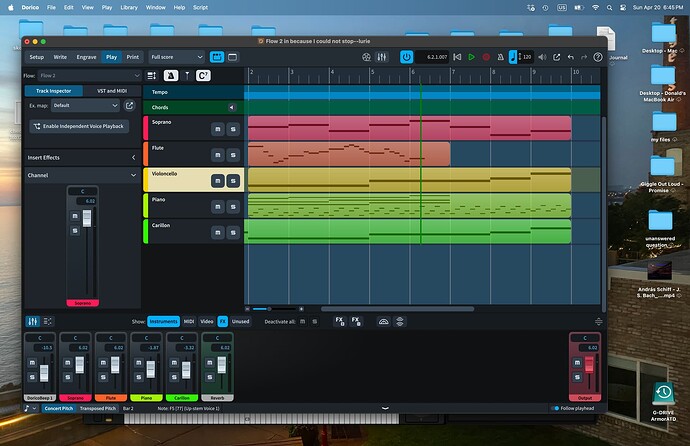Show Unused channels in mixer
The image size is (690, 446).
point(241,322)
